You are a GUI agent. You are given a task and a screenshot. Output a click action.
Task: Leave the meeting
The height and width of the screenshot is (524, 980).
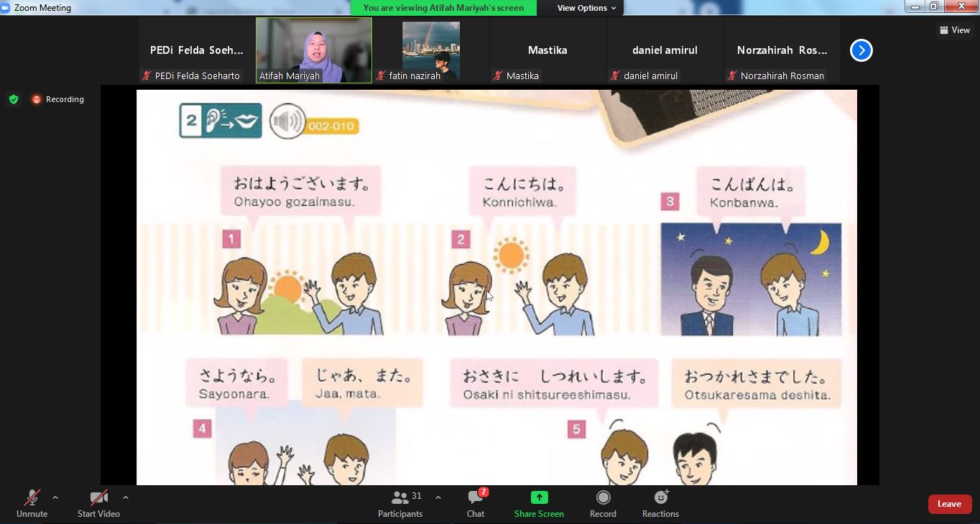949,504
